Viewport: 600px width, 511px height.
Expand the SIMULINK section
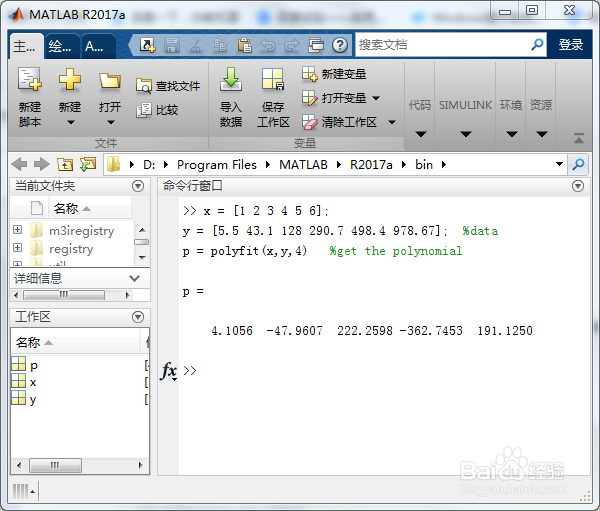click(466, 134)
